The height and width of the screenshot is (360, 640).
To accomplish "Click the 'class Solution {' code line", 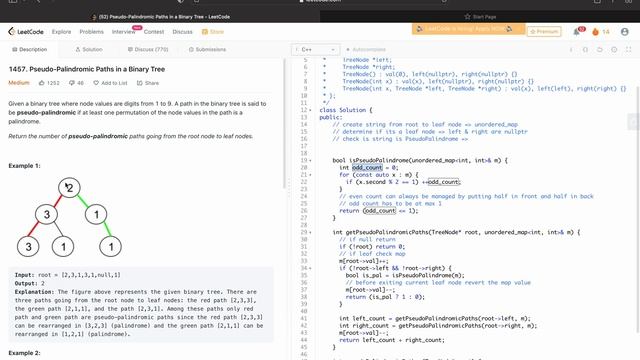I will 346,110.
